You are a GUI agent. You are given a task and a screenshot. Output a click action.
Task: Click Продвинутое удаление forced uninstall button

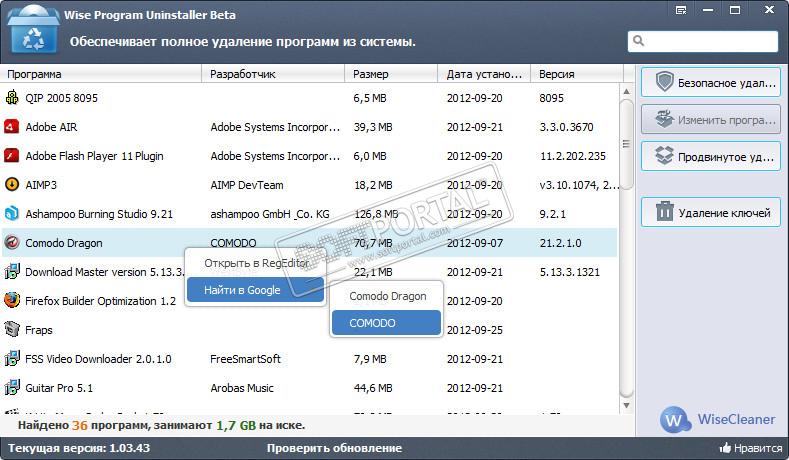[x=711, y=157]
